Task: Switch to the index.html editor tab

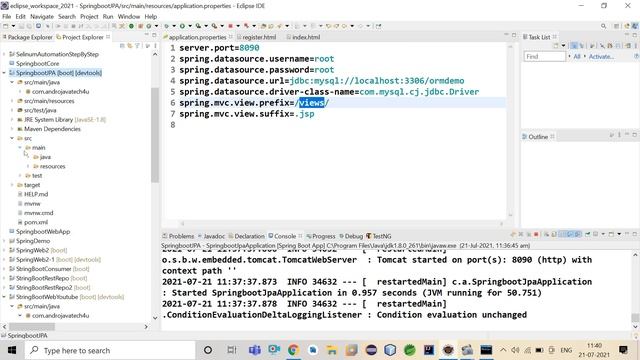Action: (306, 37)
